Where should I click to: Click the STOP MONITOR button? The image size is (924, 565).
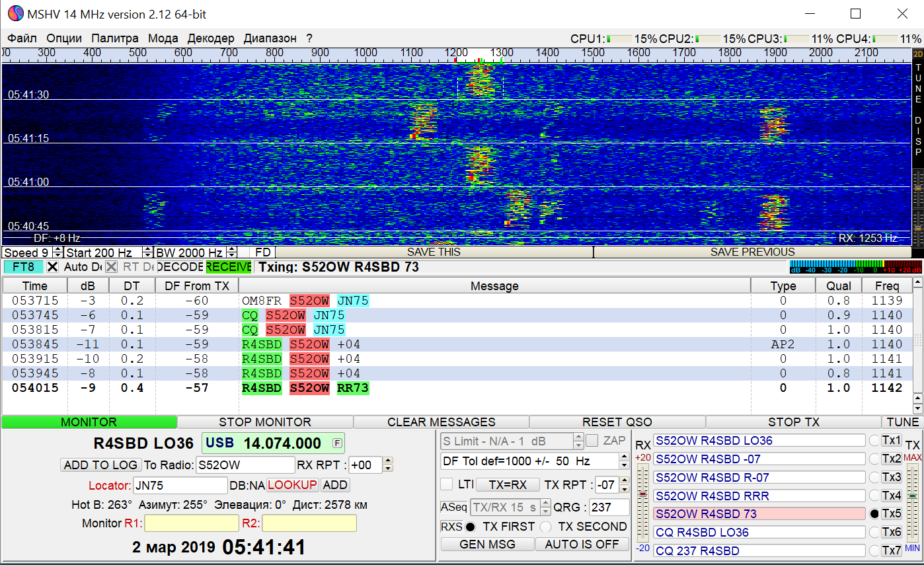265,422
